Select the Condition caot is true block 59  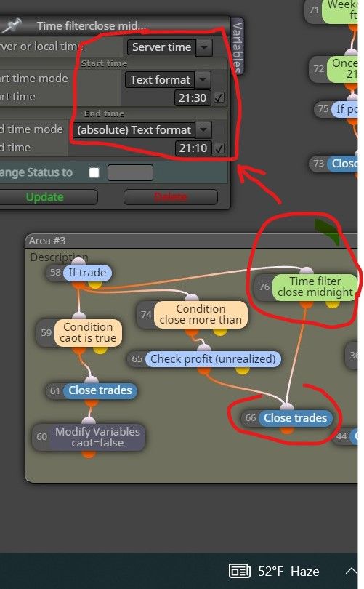click(x=79, y=332)
